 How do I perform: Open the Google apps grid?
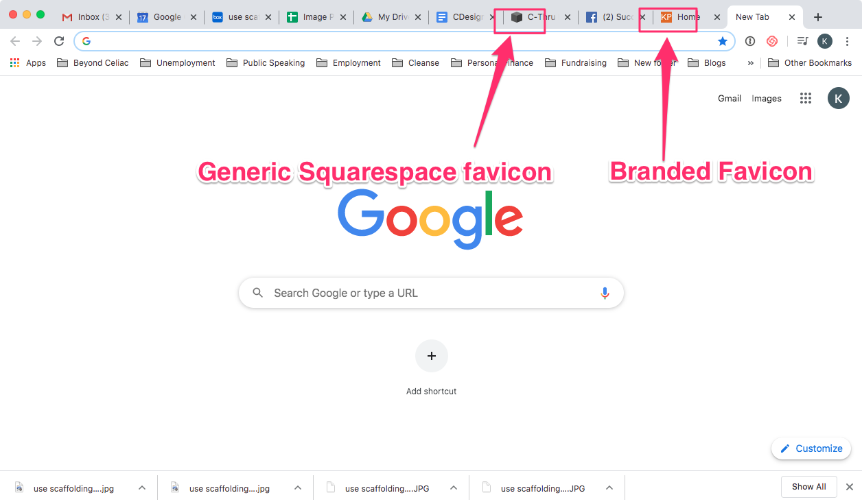pyautogui.click(x=806, y=98)
